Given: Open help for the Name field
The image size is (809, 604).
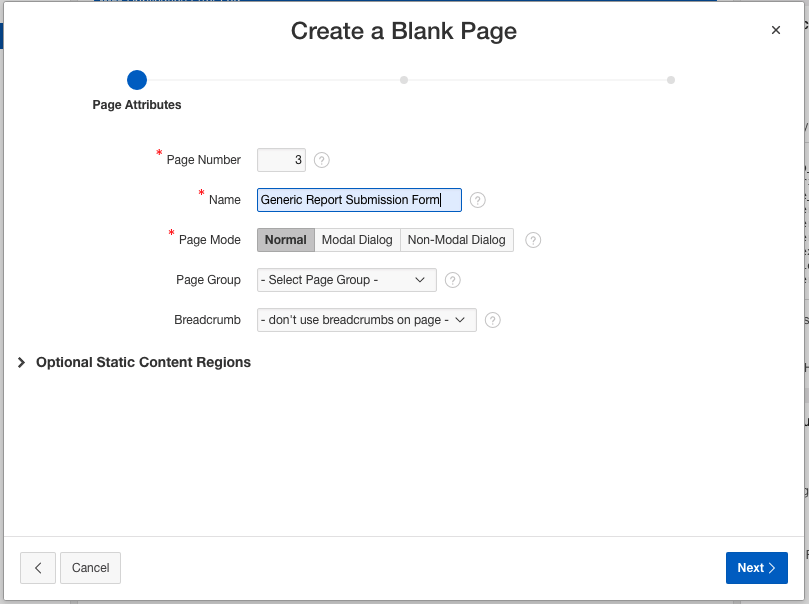Looking at the screenshot, I should pyautogui.click(x=478, y=200).
